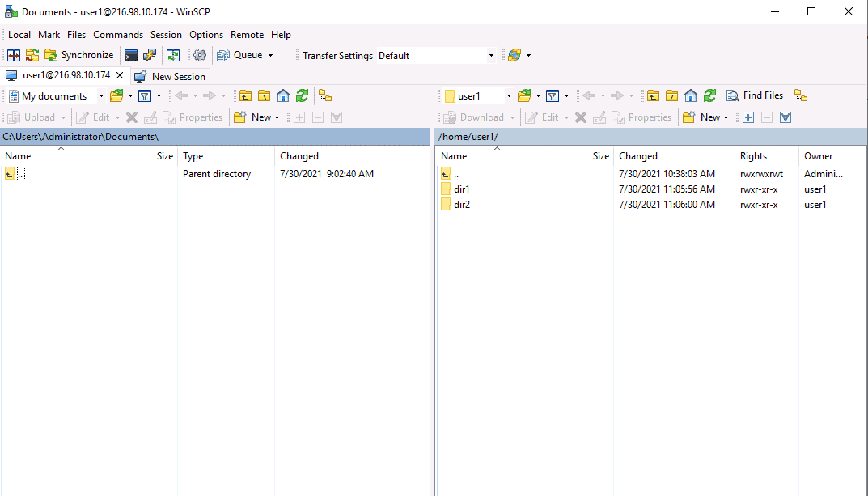
Task: Close the user1@216.98.10.174 session tab
Action: (x=120, y=75)
